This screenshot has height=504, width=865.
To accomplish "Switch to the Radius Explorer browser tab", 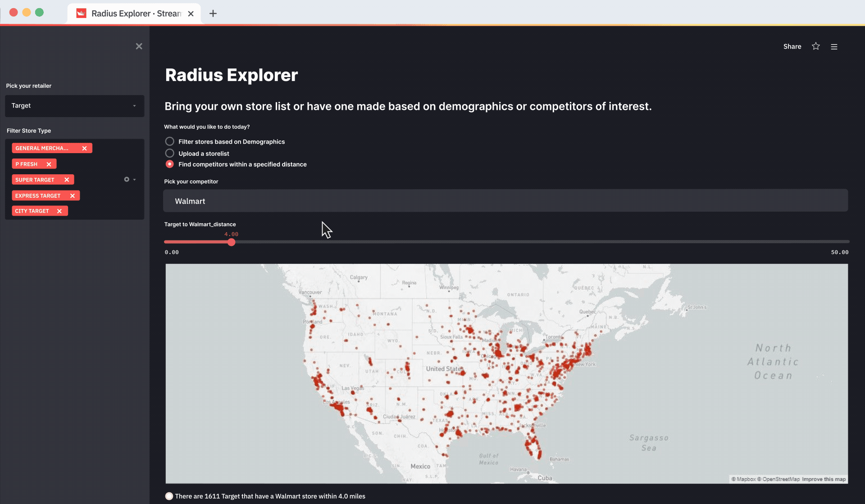I will [131, 14].
